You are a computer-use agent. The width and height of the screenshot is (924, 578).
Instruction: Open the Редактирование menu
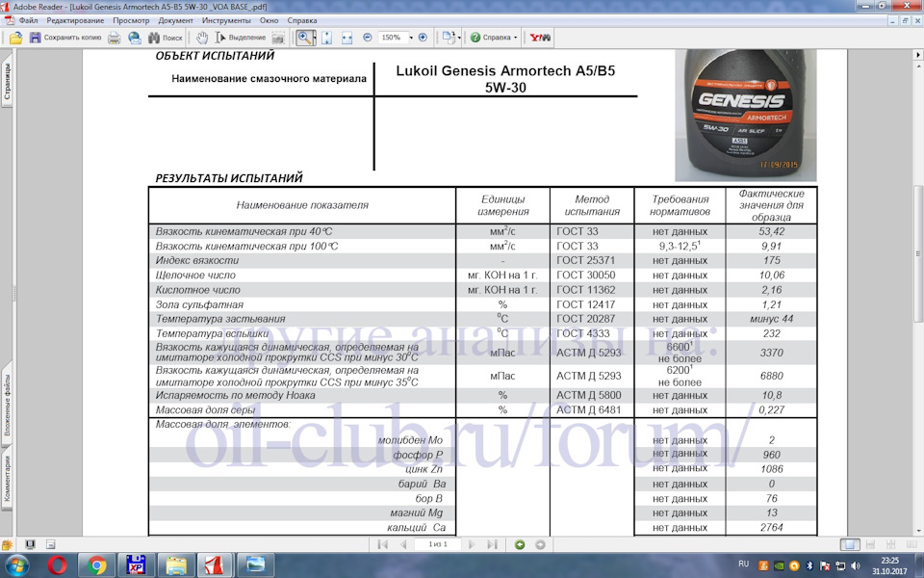75,20
